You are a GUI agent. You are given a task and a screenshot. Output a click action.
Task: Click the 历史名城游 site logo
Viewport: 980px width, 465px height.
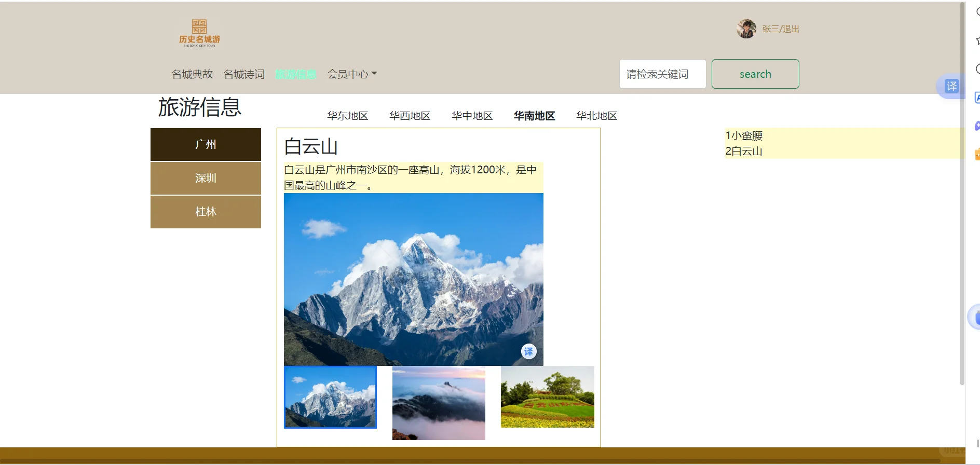coord(199,33)
